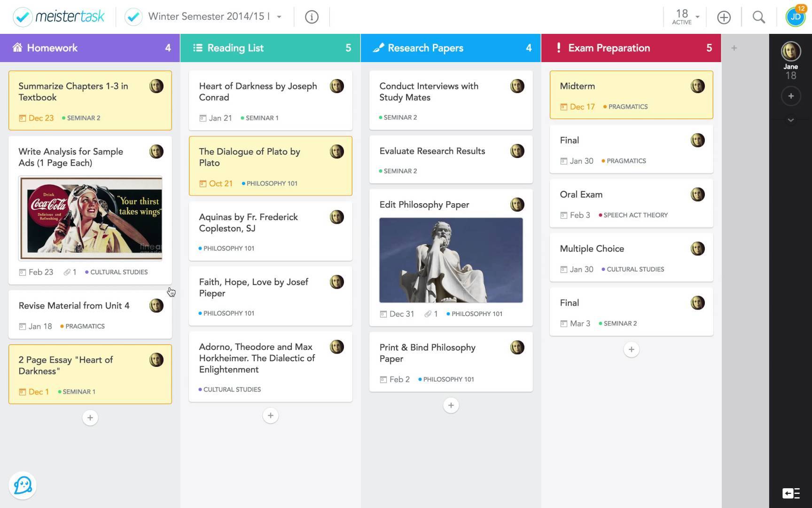The height and width of the screenshot is (508, 812).
Task: Click CULTURAL STUDIES tag on Adorno card
Action: [230, 389]
